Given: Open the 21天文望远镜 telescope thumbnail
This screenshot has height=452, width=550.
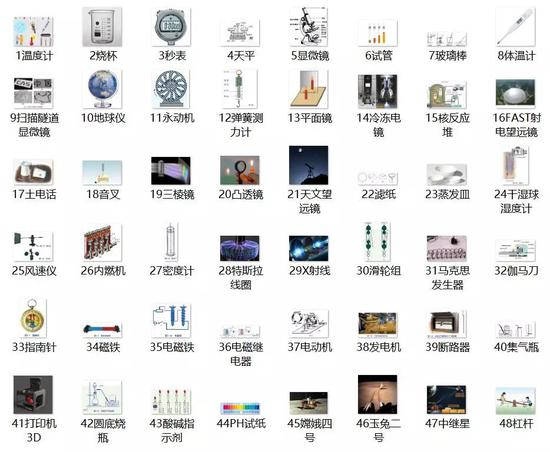Looking at the screenshot, I should (309, 165).
